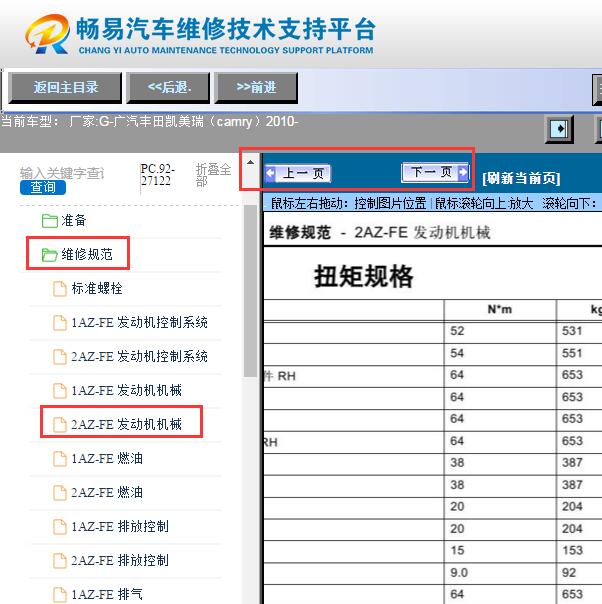The width and height of the screenshot is (602, 604).
Task: Click the table cell with value 52
Action: point(500,331)
